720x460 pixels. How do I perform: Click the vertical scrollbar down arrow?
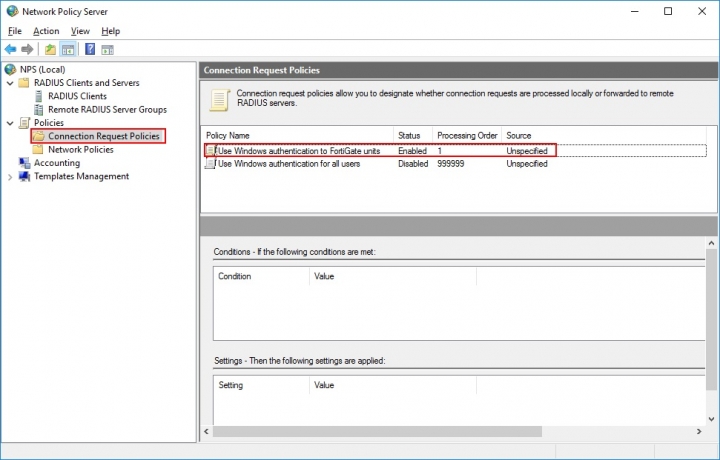(711, 419)
